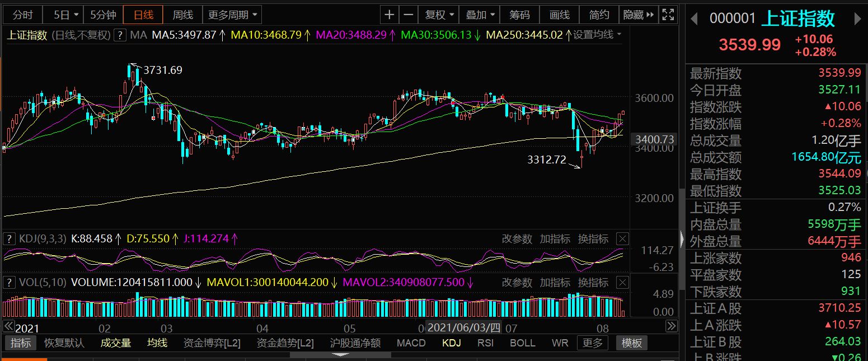Enable the MACD indicator

tap(411, 343)
